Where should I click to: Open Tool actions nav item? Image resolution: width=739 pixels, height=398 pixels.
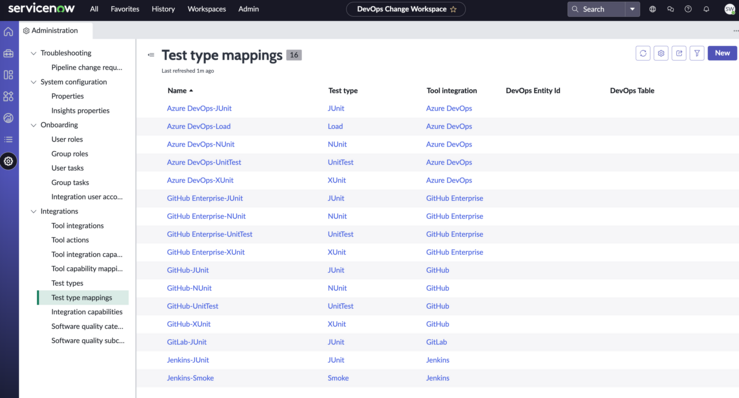tap(70, 240)
